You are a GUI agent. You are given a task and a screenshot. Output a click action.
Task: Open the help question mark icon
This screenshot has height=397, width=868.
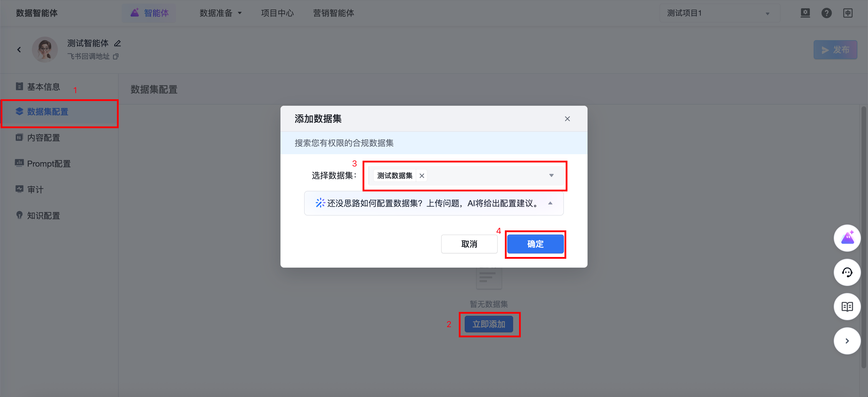point(826,13)
